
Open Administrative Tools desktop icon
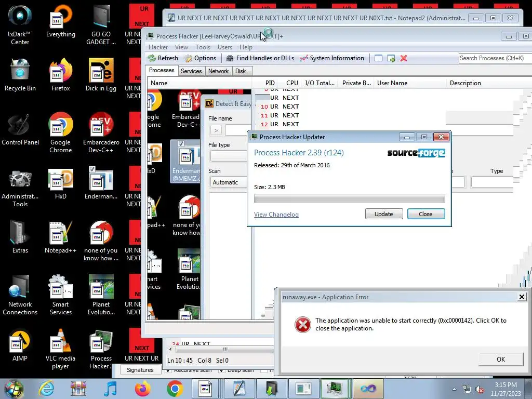click(20, 187)
